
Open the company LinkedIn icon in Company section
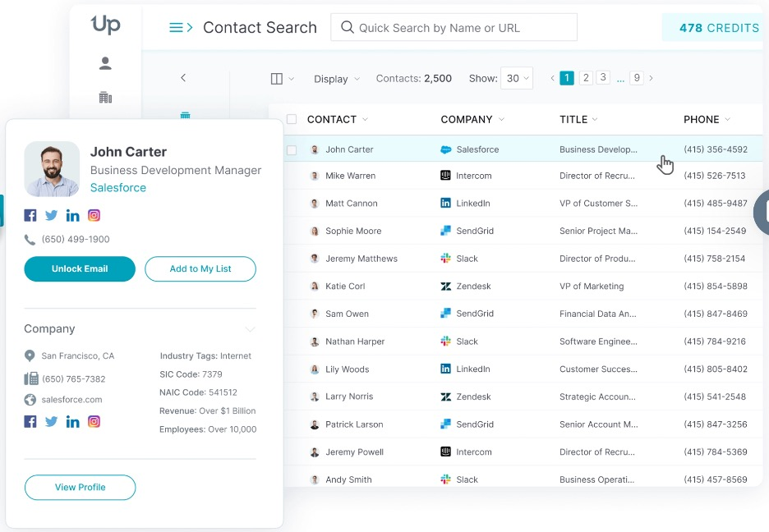[72, 421]
